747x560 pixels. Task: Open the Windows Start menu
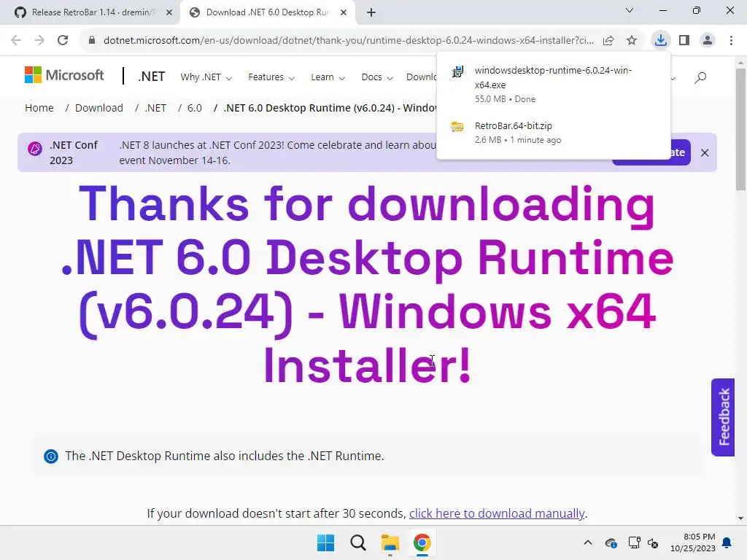click(x=326, y=542)
